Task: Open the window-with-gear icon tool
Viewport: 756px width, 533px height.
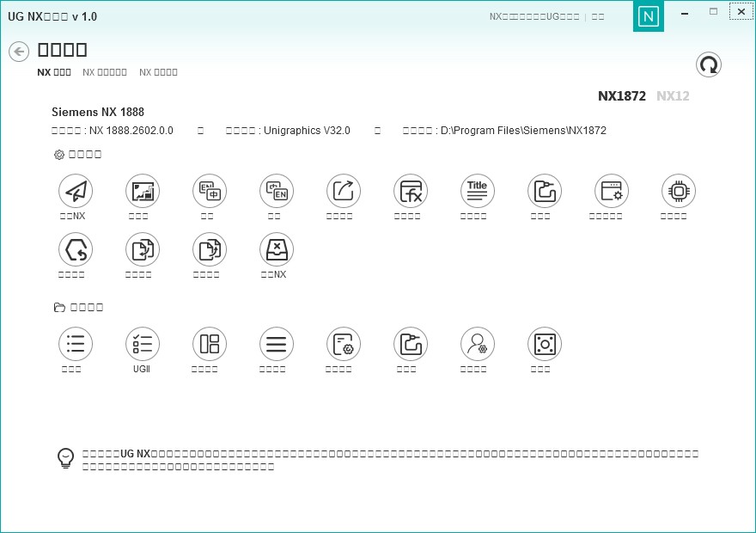Action: tap(612, 191)
